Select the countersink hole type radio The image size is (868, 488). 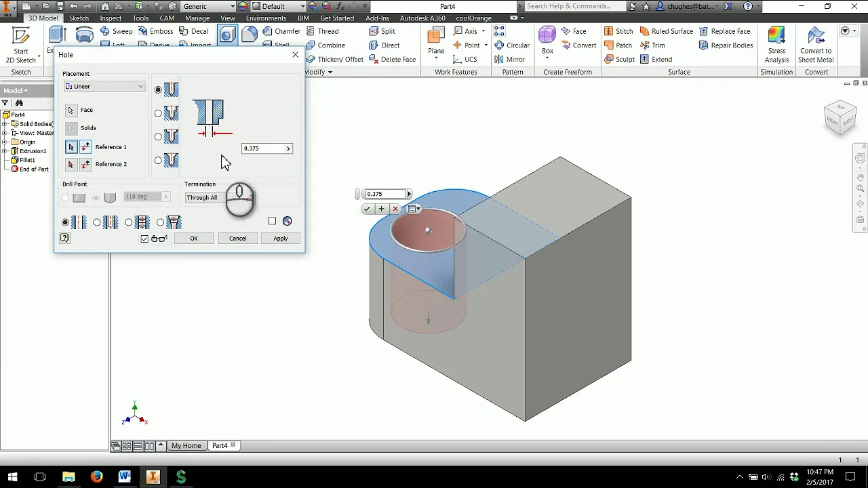click(158, 161)
